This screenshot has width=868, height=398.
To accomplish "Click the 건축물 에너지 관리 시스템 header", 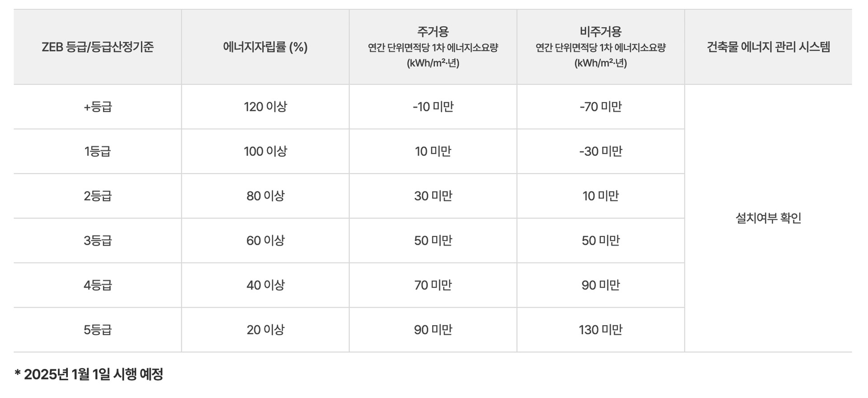I will (768, 47).
